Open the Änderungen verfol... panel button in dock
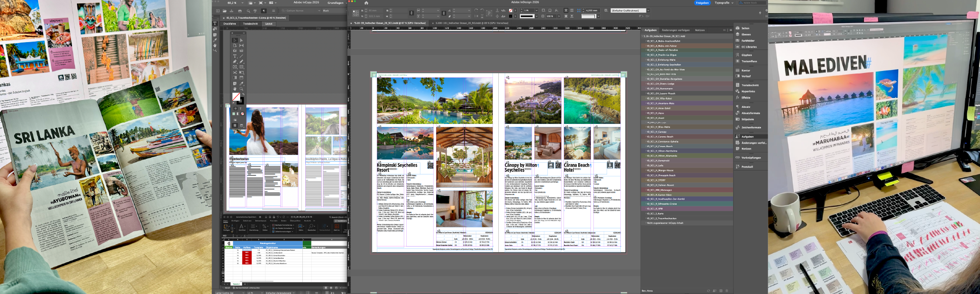 (x=751, y=143)
